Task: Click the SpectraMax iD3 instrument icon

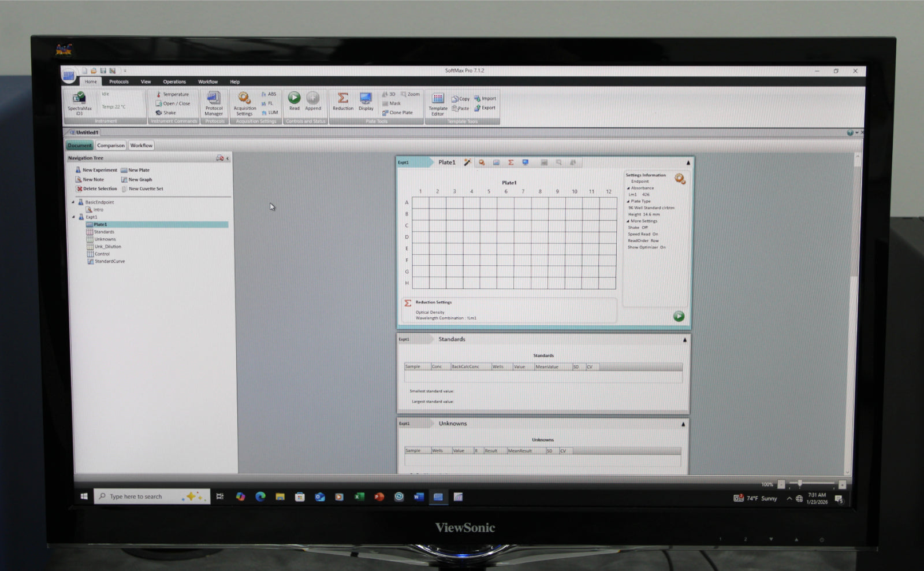Action: (x=79, y=102)
